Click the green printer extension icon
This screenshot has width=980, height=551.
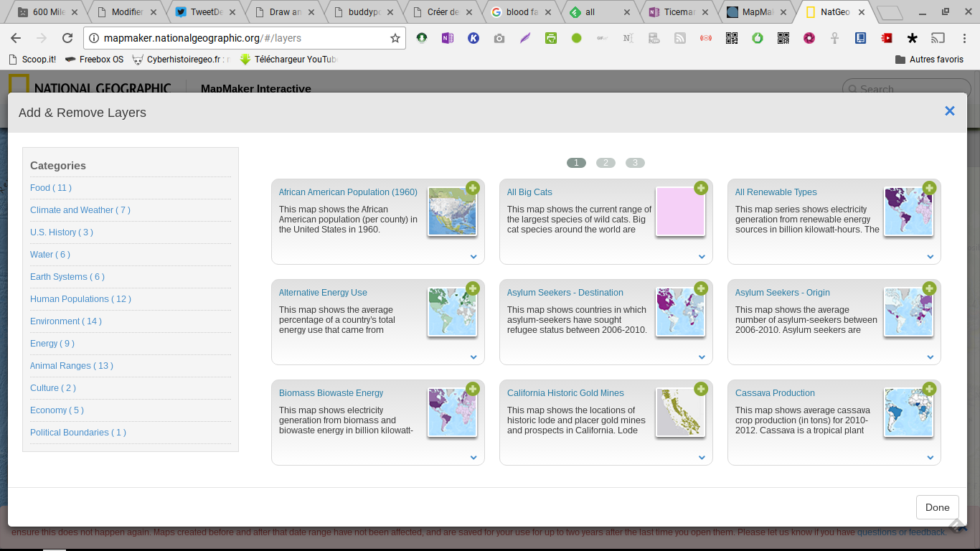pyautogui.click(x=550, y=38)
